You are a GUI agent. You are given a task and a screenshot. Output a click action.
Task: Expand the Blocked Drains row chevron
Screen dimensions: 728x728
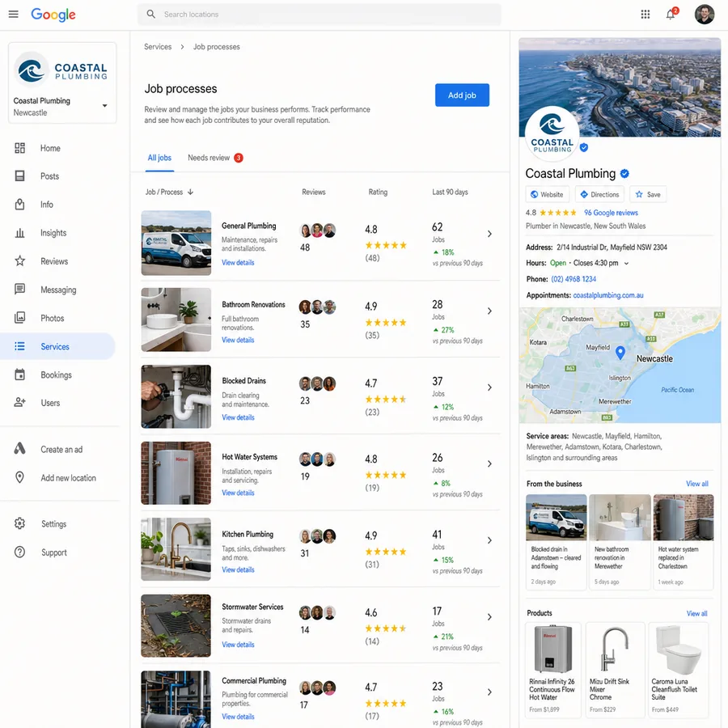pyautogui.click(x=489, y=387)
